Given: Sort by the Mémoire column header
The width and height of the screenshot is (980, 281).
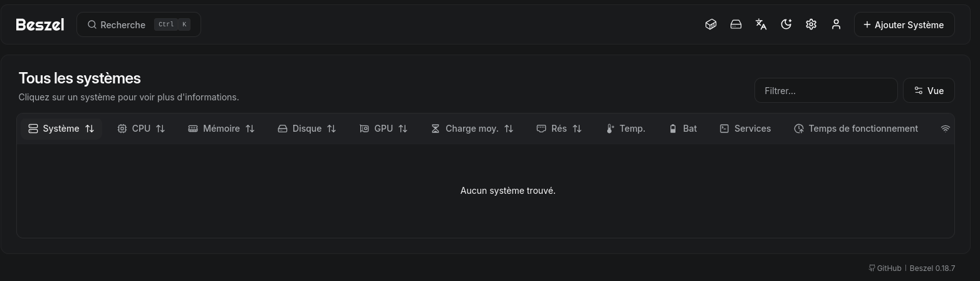Looking at the screenshot, I should pyautogui.click(x=221, y=129).
